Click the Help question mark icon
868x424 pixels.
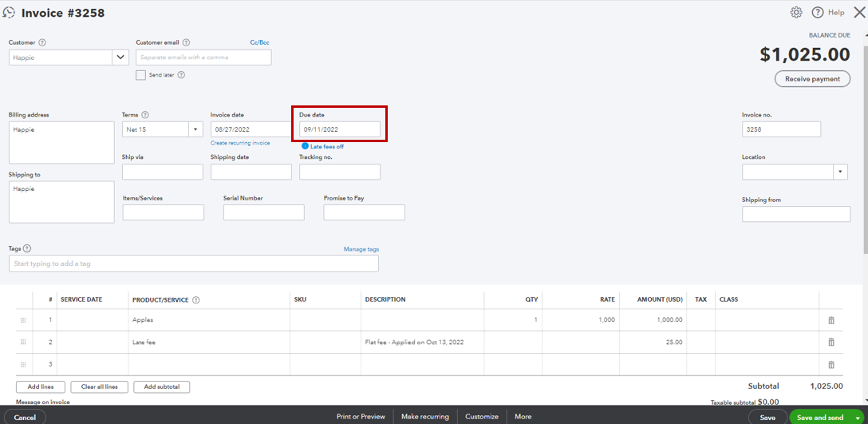click(x=818, y=13)
